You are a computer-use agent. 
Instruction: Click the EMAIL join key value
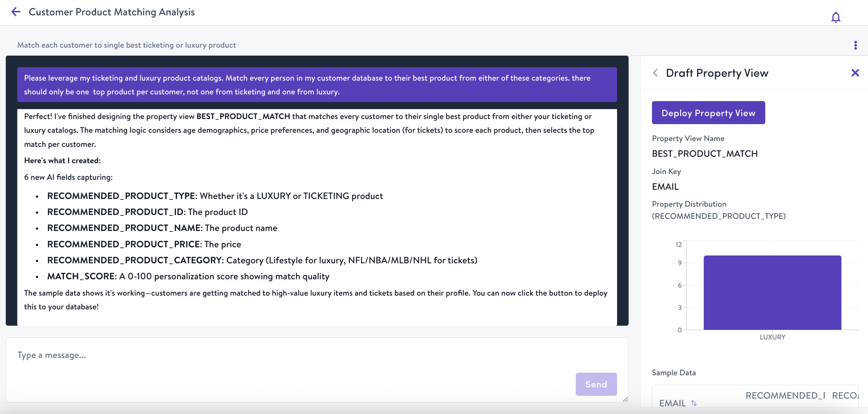click(665, 187)
